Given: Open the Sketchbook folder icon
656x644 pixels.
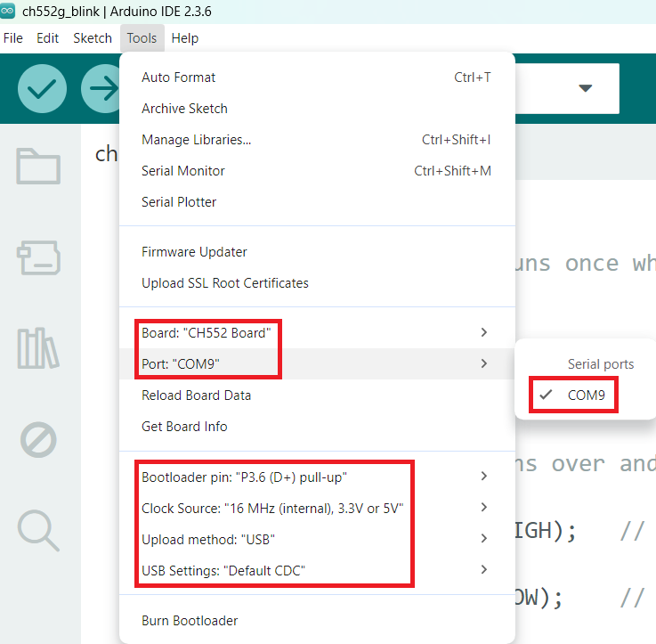Looking at the screenshot, I should [38, 167].
